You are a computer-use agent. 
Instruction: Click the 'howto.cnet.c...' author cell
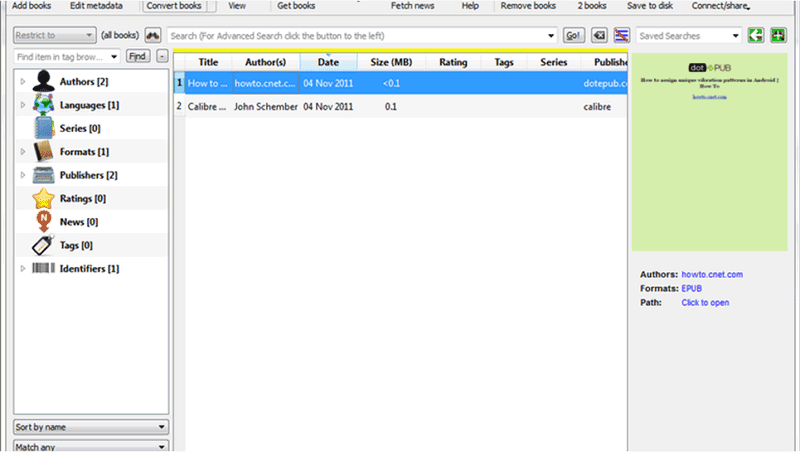266,83
